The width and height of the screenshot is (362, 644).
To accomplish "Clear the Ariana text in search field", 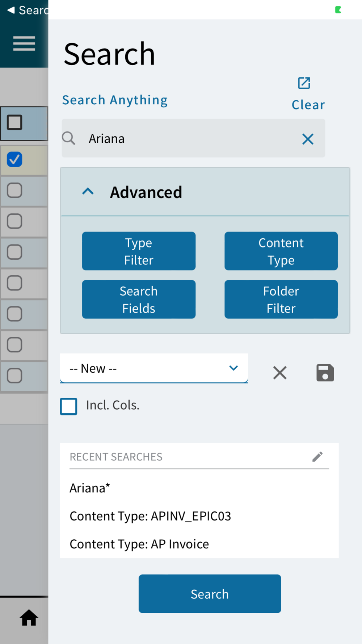I will (x=308, y=139).
